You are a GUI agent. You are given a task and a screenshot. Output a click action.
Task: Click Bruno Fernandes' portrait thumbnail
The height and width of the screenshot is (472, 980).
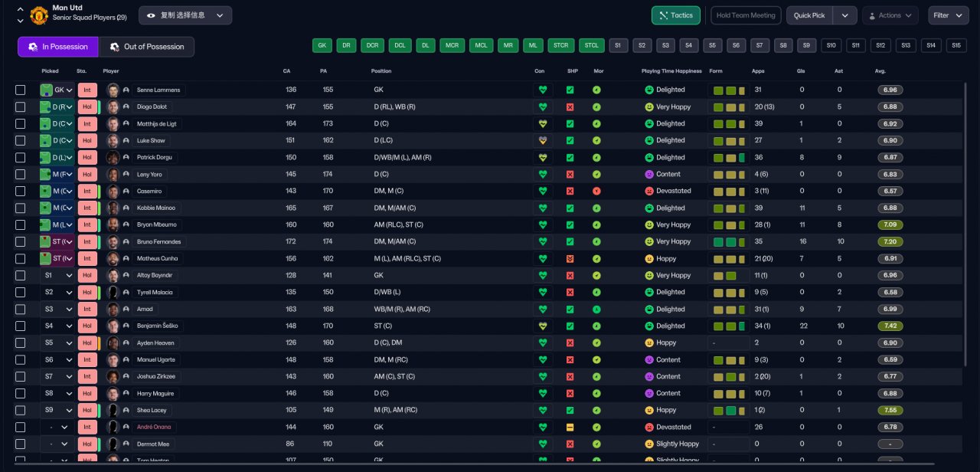tap(113, 241)
